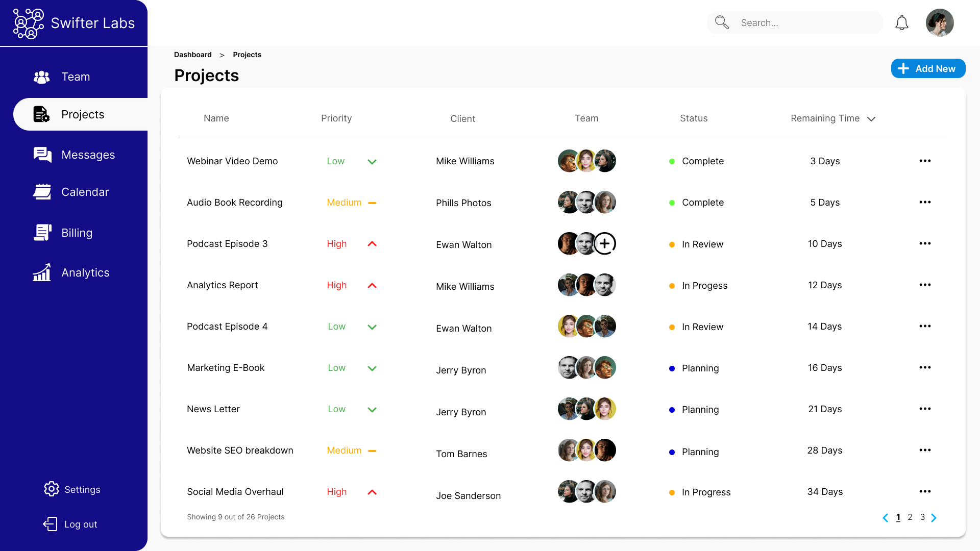
Task: Follow the Dashboard breadcrumb link
Action: click(x=192, y=55)
